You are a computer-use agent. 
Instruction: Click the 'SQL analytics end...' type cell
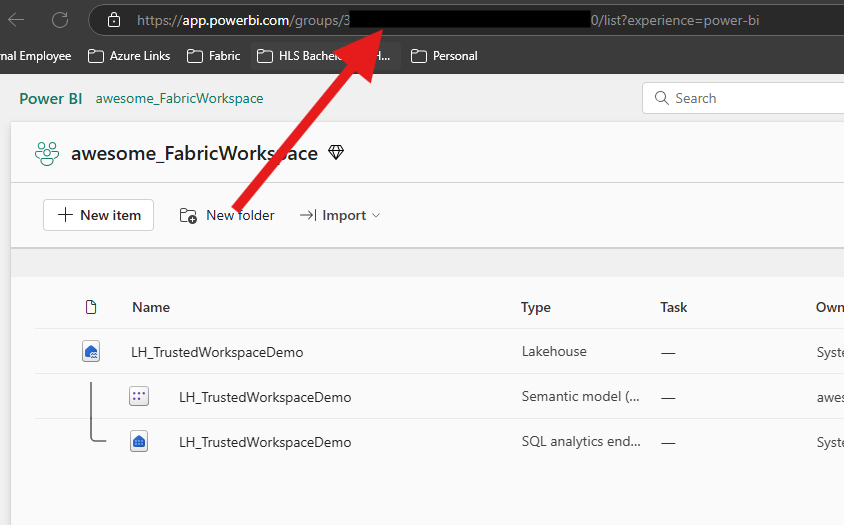(x=581, y=442)
